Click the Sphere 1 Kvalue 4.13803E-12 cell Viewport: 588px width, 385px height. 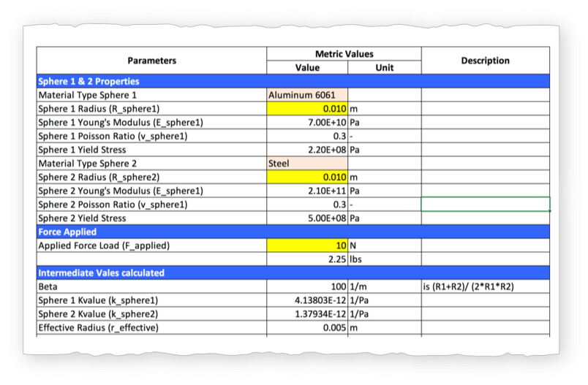pyautogui.click(x=307, y=300)
